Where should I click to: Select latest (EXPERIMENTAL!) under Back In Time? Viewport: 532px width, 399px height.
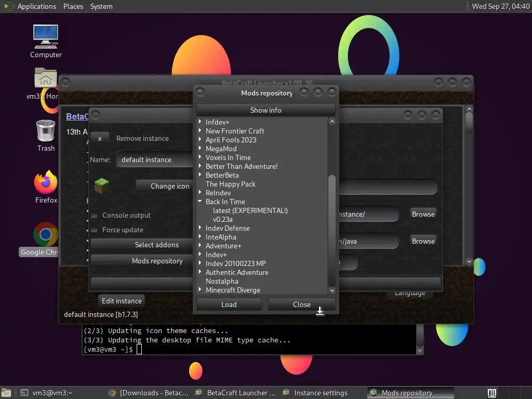pos(250,210)
